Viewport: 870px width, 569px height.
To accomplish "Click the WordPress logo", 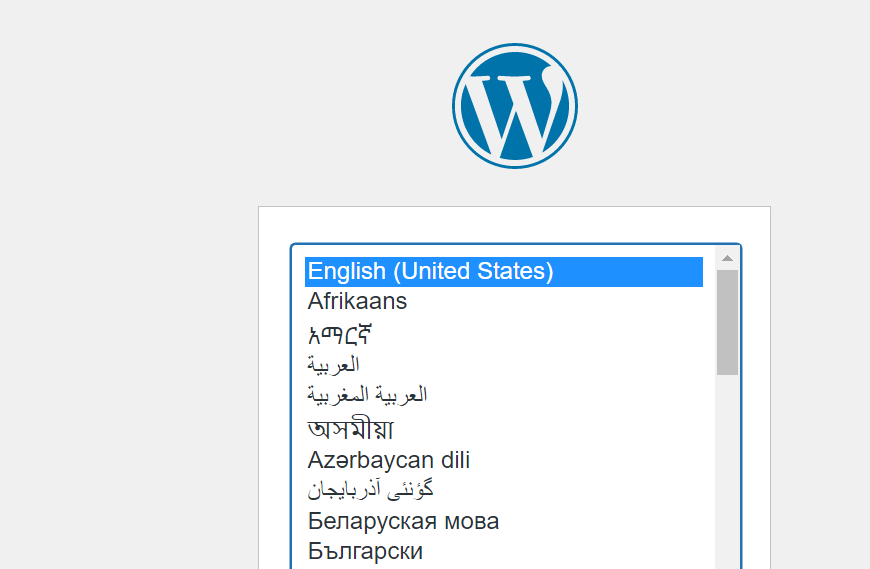I will pos(515,106).
